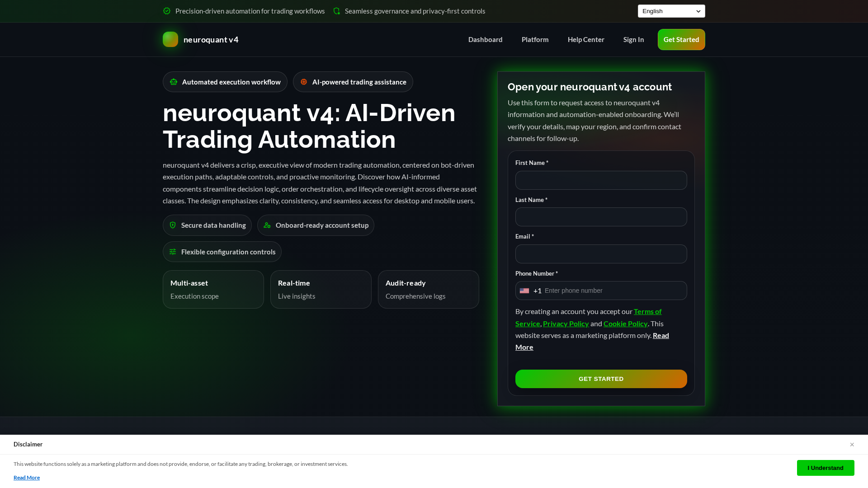Select the Onboard-ready account setup pill
Viewport: 868px width, 488px height.
point(316,225)
